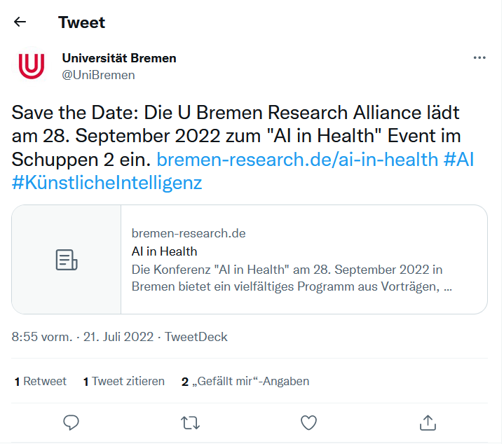
Task: Click the Universität Bremen display name
Action: [x=119, y=58]
